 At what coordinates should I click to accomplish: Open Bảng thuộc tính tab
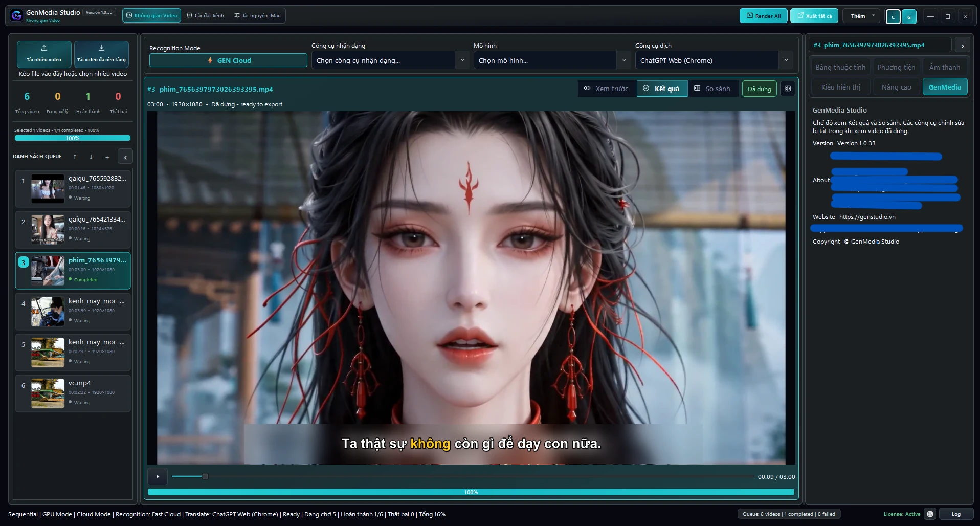point(840,67)
